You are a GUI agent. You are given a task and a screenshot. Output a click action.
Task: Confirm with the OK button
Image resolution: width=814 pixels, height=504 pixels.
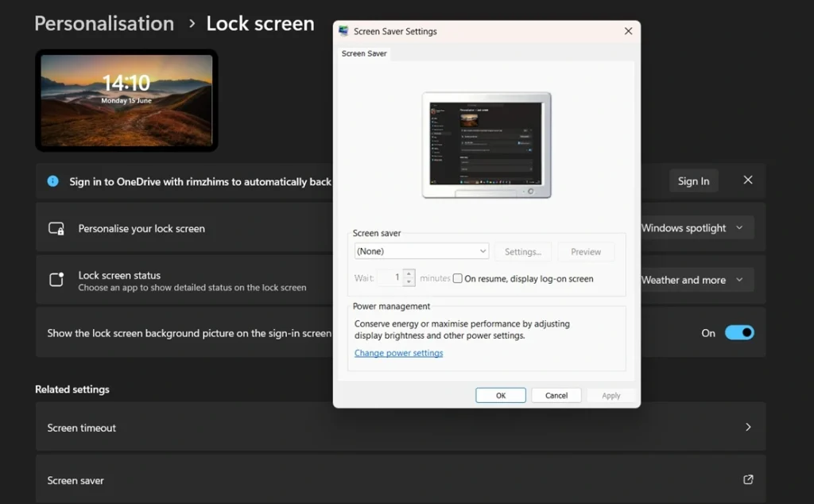501,396
